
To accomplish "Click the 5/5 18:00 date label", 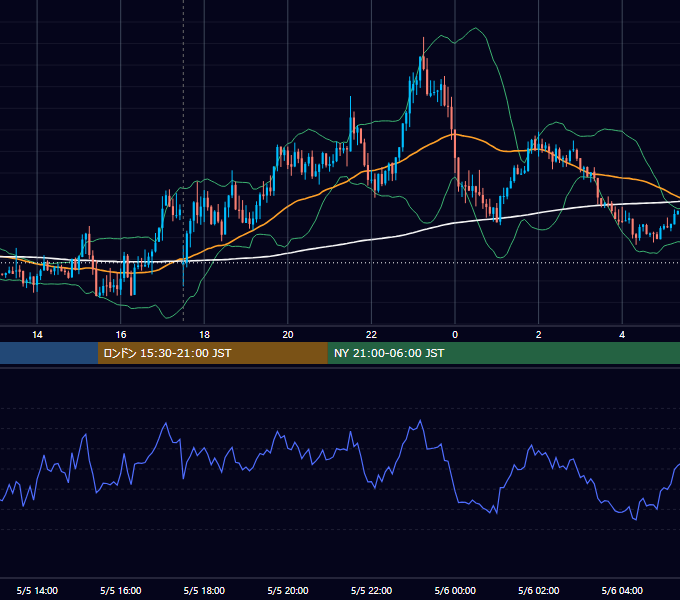I will coord(204,590).
